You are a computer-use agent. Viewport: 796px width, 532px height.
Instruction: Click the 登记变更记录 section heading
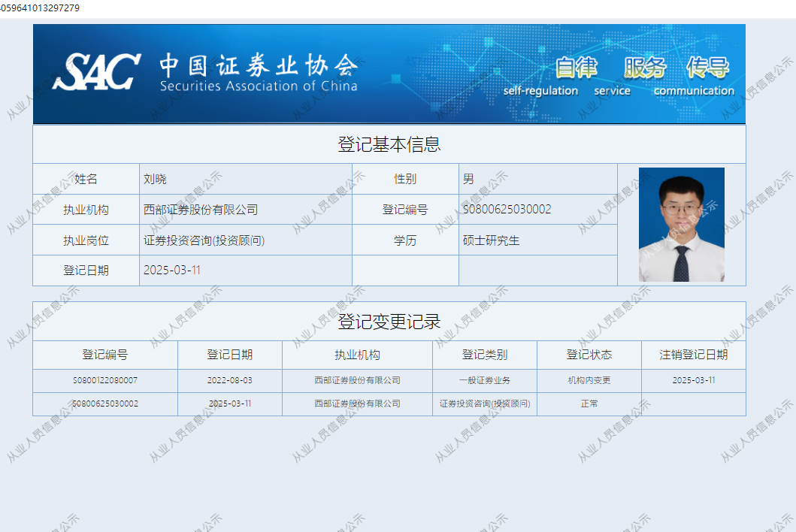pyautogui.click(x=389, y=322)
